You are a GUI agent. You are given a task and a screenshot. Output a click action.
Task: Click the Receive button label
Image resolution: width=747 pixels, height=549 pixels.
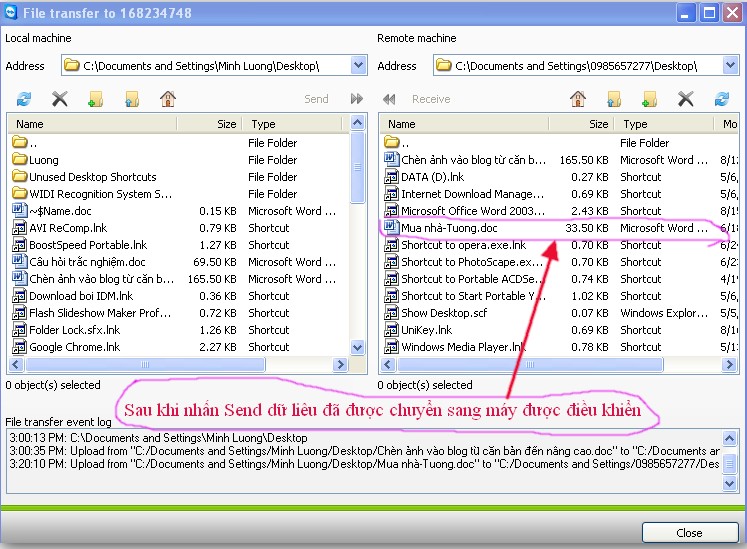pos(431,99)
